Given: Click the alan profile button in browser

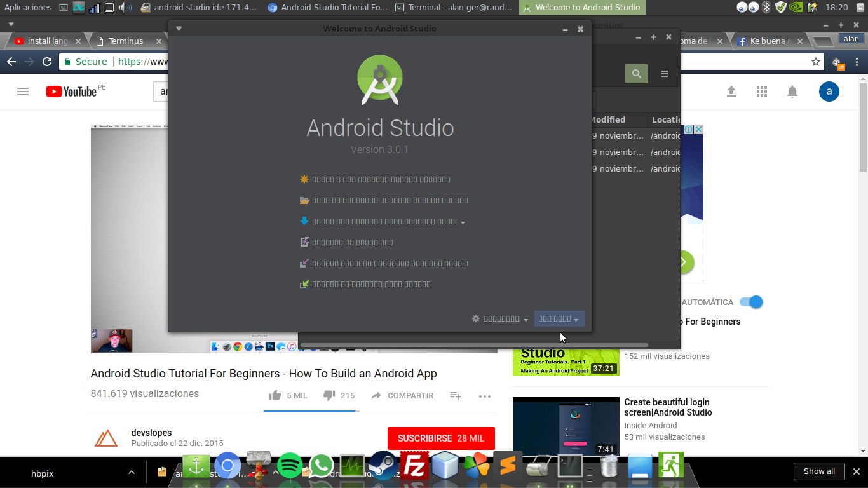Looking at the screenshot, I should coord(851,39).
